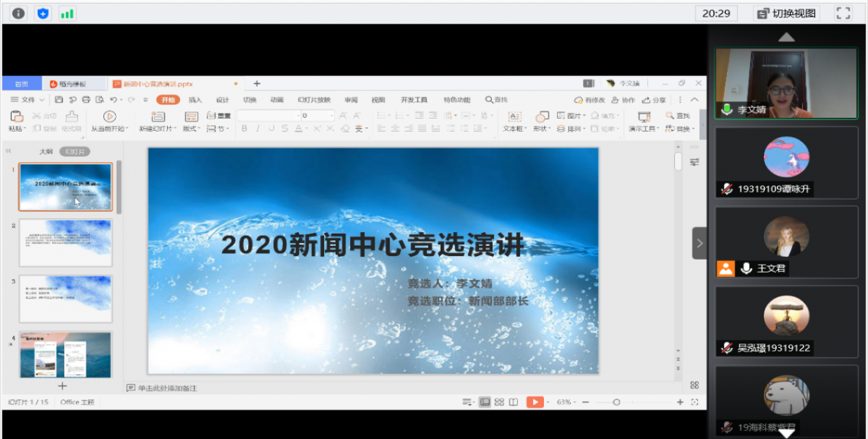Start slideshow from the orange status bar button

tap(533, 402)
